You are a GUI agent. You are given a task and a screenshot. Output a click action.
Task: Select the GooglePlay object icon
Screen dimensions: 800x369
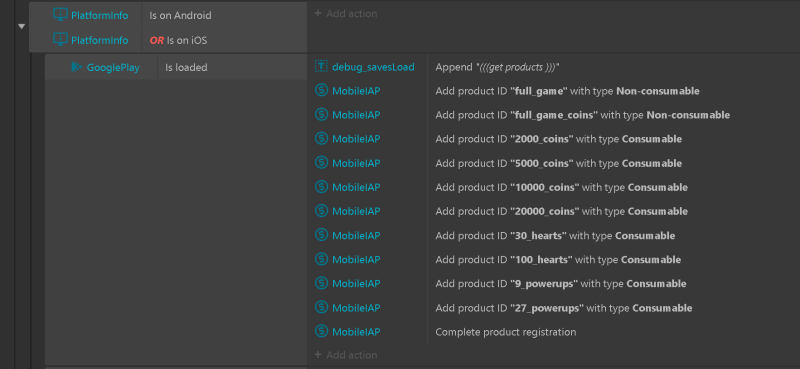pos(77,67)
